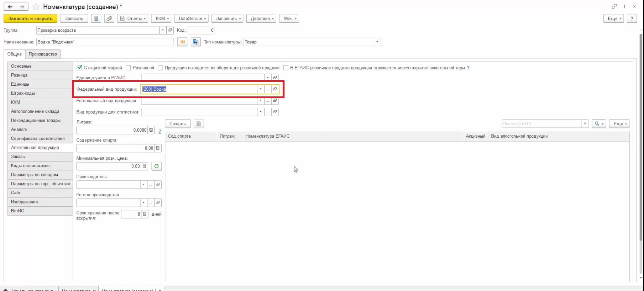
Task: Open the 'Штрих-коды' section in sidebar
Action: [x=23, y=93]
